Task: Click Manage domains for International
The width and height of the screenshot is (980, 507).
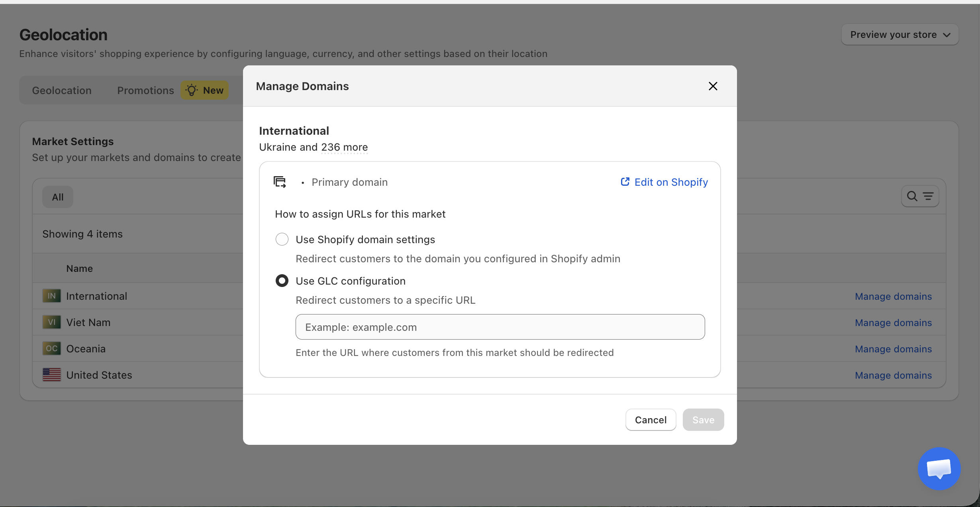Action: [893, 296]
